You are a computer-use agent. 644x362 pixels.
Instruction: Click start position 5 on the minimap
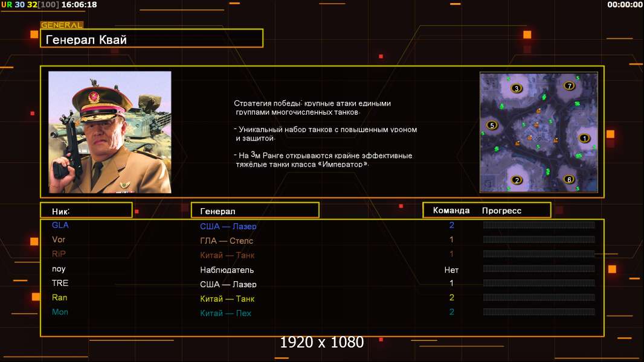coord(492,125)
